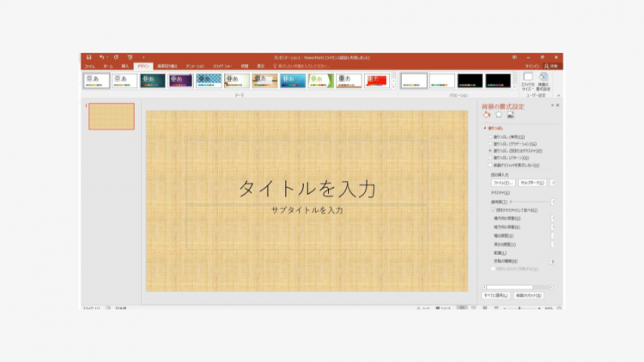The image size is (644, 362).
Task: Select the デザイン (Design) ribbon tab
Action: point(143,66)
